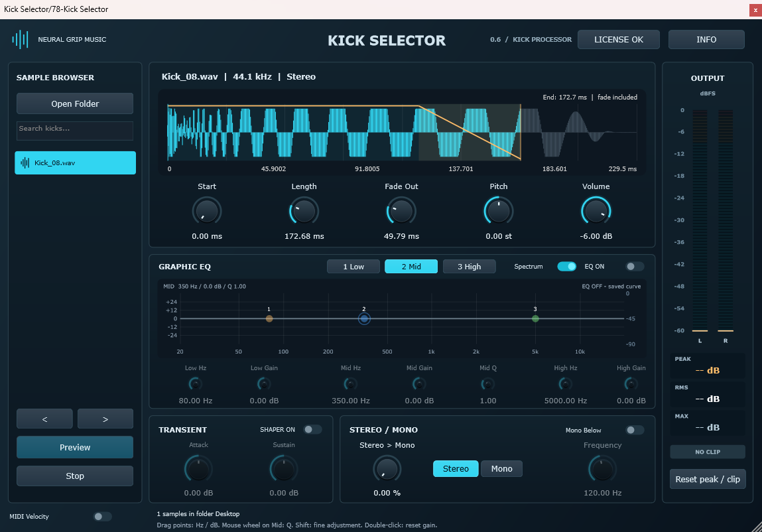Click EQ point 2 on the graph
Screen dimensions: 762x532
(x=364, y=318)
